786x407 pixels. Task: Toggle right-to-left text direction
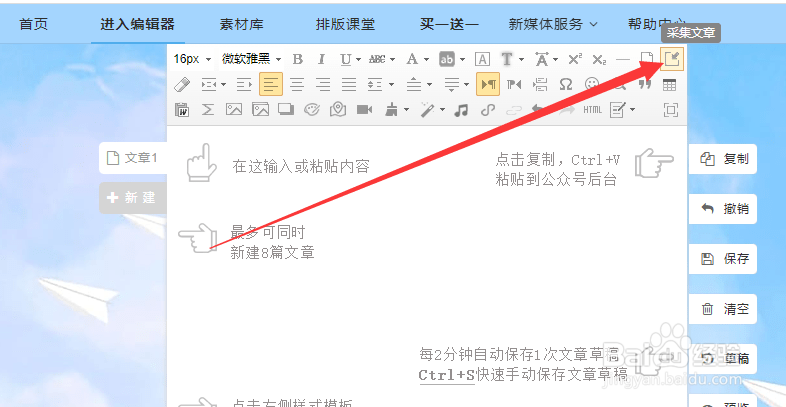[x=514, y=84]
